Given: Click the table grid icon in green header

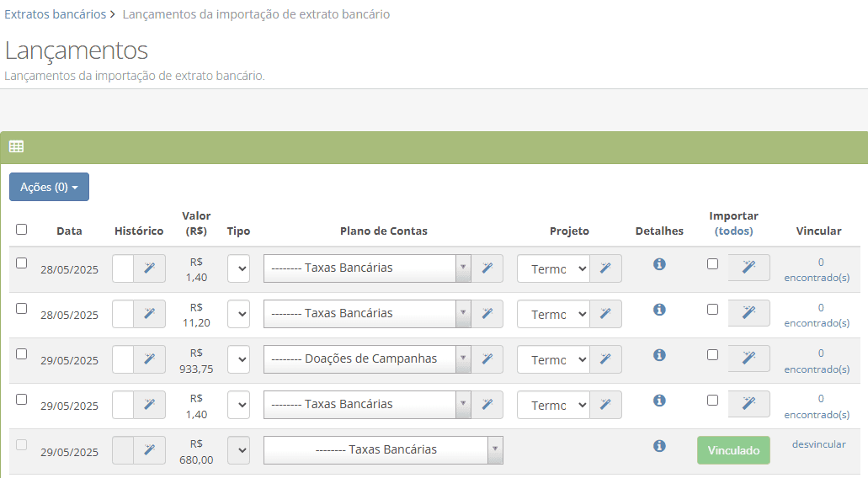Looking at the screenshot, I should tap(16, 146).
